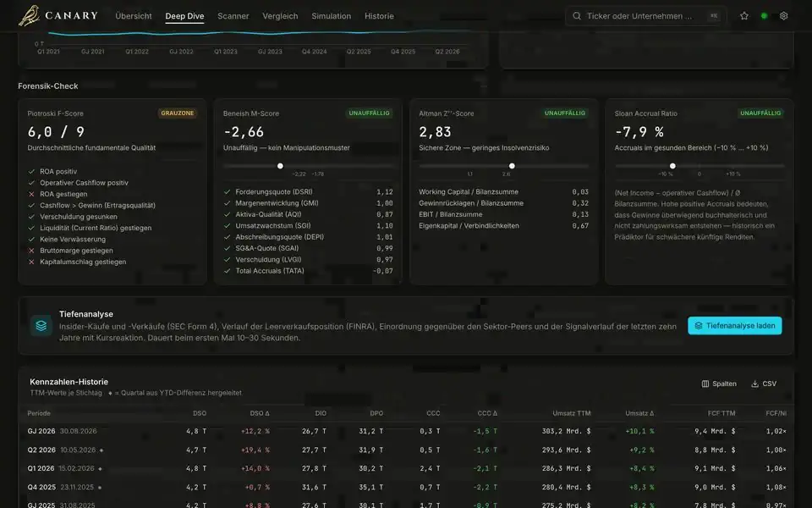The width and height of the screenshot is (812, 508).
Task: Click the Sloan Accrual Ratio slider marker
Action: pos(672,166)
